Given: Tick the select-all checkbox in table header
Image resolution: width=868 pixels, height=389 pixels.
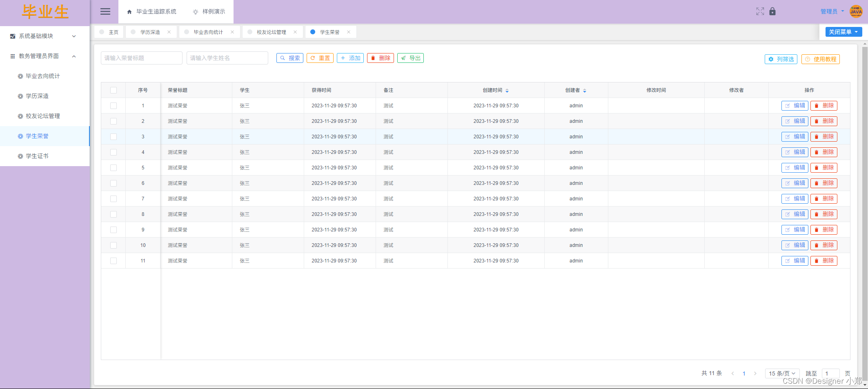Looking at the screenshot, I should tap(114, 90).
